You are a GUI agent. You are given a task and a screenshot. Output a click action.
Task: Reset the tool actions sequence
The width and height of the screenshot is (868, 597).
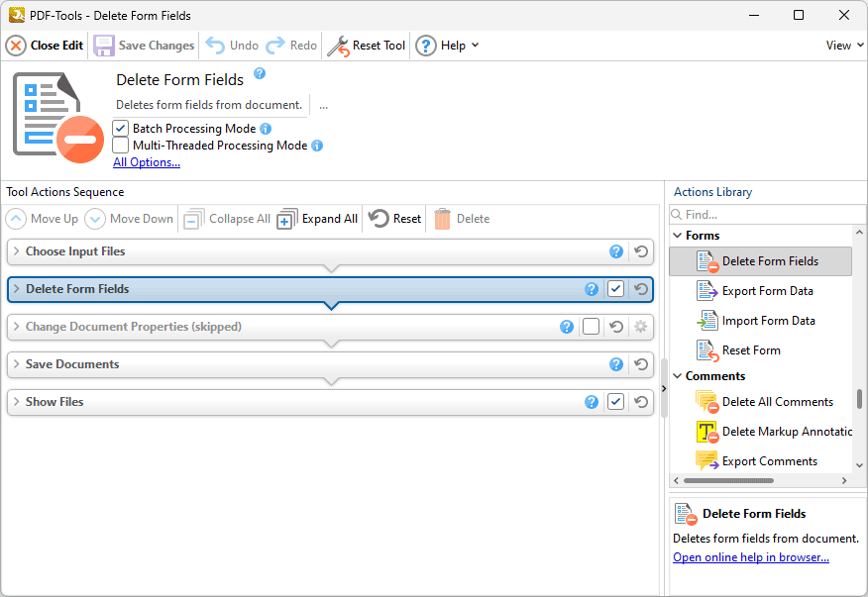click(x=394, y=219)
